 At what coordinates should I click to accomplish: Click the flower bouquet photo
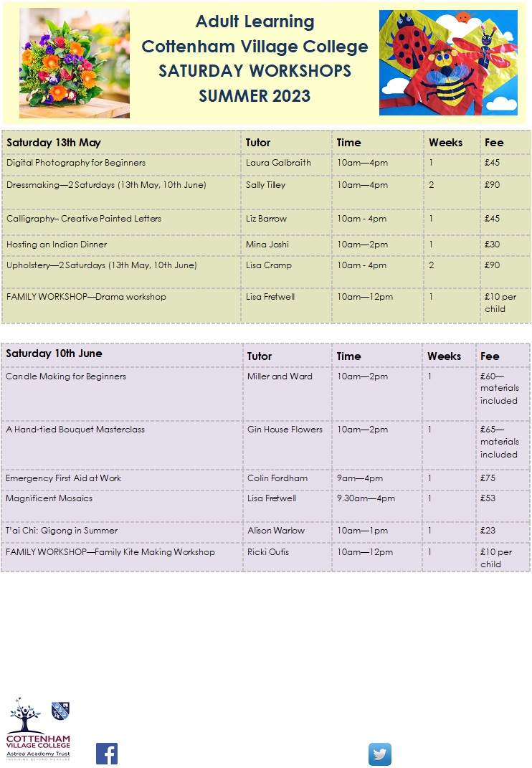tap(75, 63)
